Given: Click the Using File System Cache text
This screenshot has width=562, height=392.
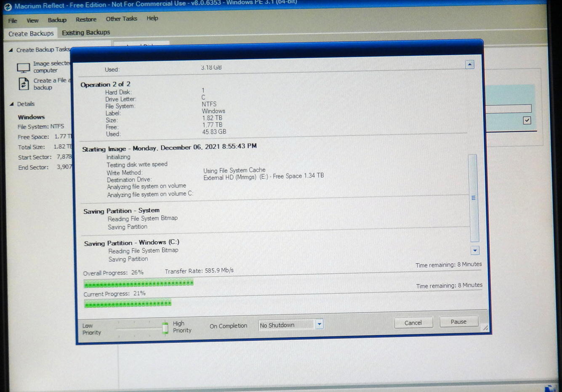Looking at the screenshot, I should (234, 170).
